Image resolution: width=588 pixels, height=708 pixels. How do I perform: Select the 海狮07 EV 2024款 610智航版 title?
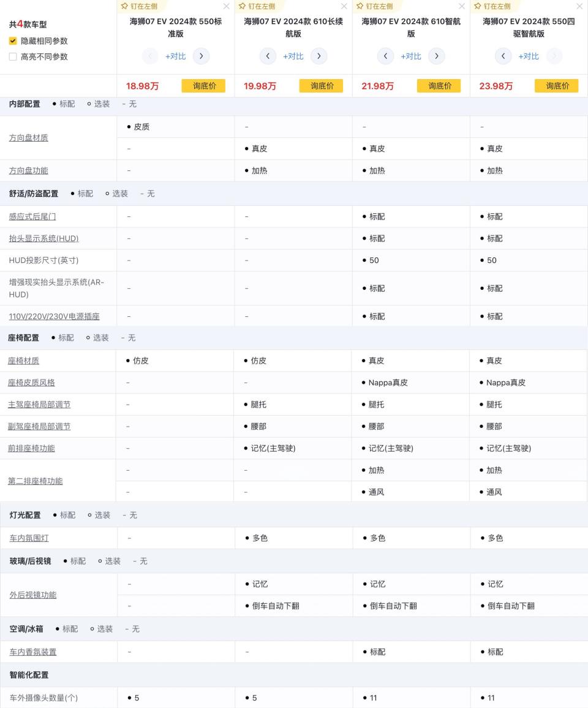pos(411,28)
